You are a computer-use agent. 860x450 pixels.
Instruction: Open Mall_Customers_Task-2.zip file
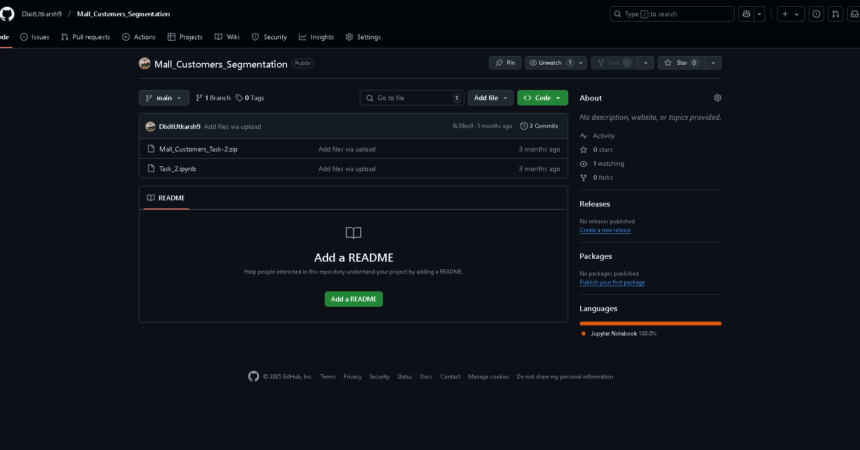click(x=198, y=149)
